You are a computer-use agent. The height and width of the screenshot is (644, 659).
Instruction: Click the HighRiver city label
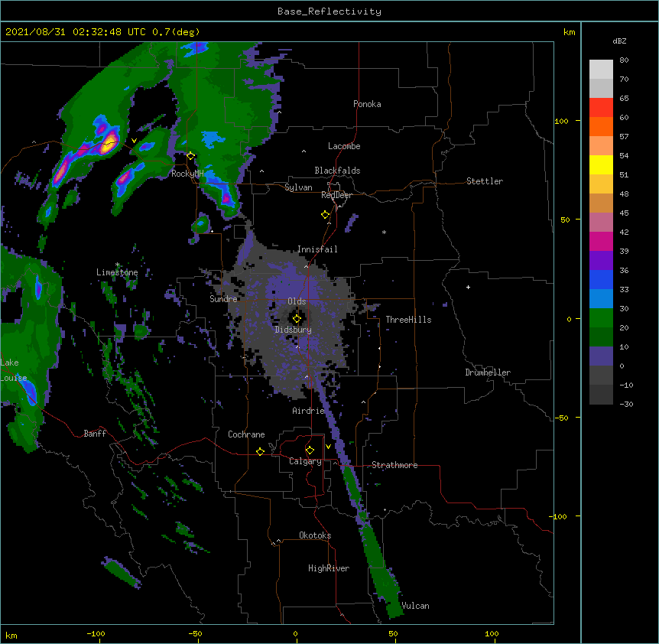click(x=329, y=568)
